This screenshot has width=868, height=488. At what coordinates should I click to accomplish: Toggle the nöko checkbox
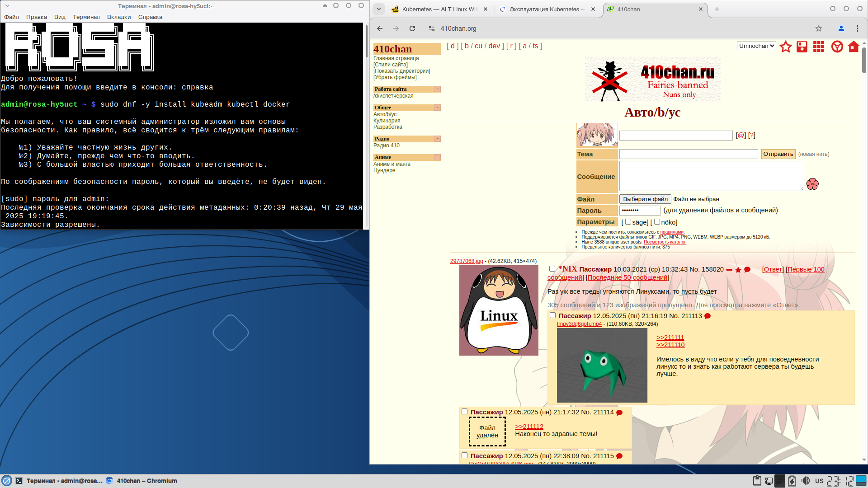pyautogui.click(x=657, y=222)
